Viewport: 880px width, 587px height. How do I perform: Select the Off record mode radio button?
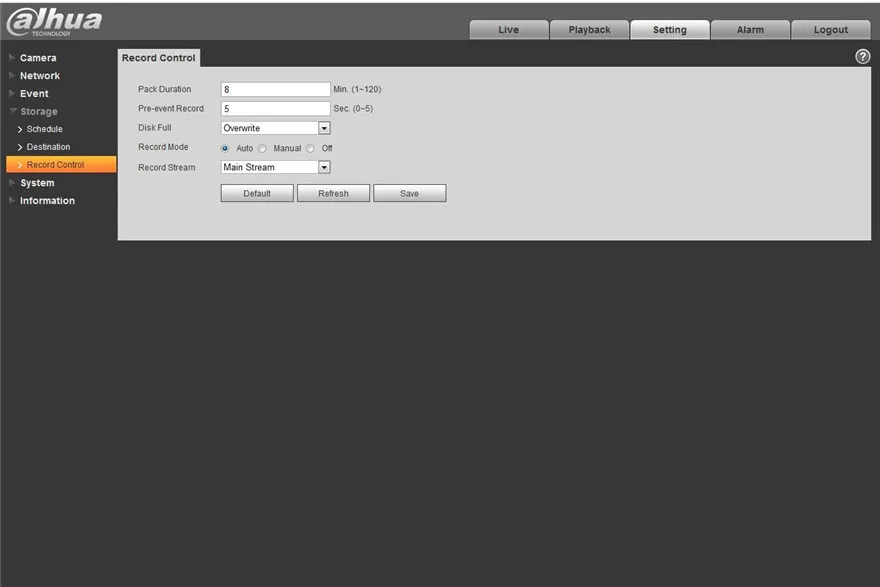coord(310,148)
